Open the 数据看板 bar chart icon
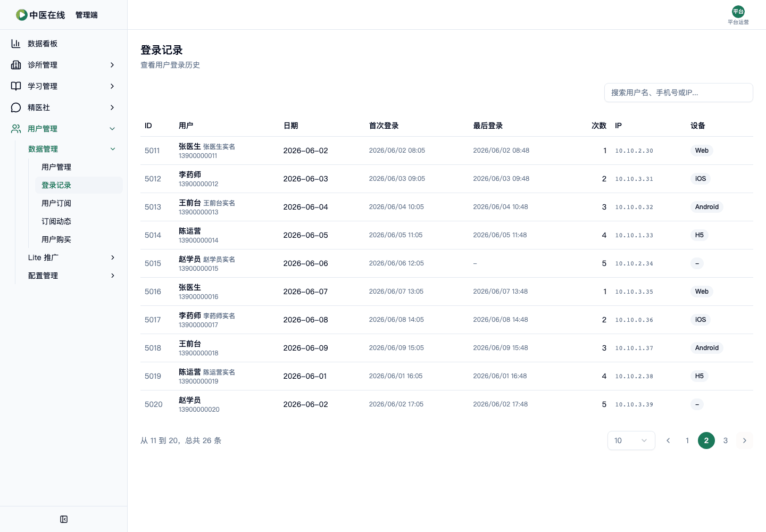This screenshot has height=532, width=766. click(16, 44)
